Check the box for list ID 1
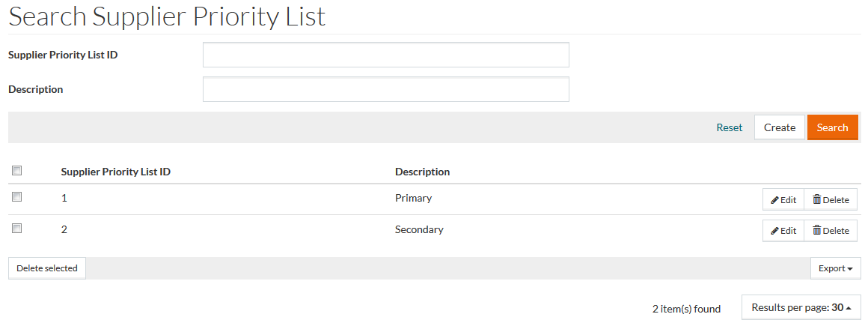This screenshot has width=868, height=323. click(x=17, y=197)
